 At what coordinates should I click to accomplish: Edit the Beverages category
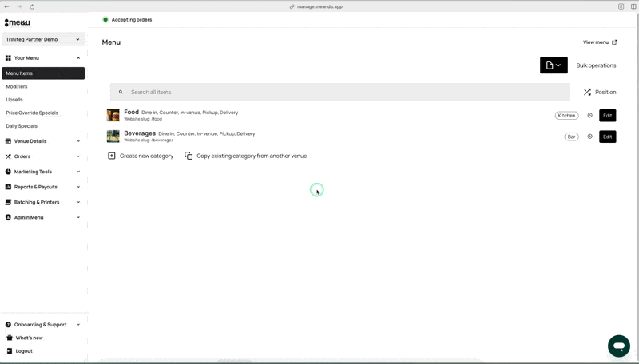click(x=608, y=136)
